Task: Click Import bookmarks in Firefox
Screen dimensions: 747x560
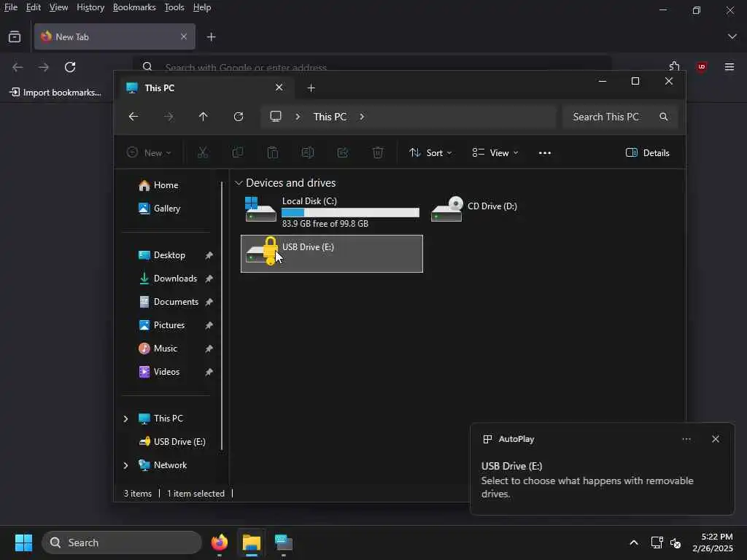Action: [55, 93]
